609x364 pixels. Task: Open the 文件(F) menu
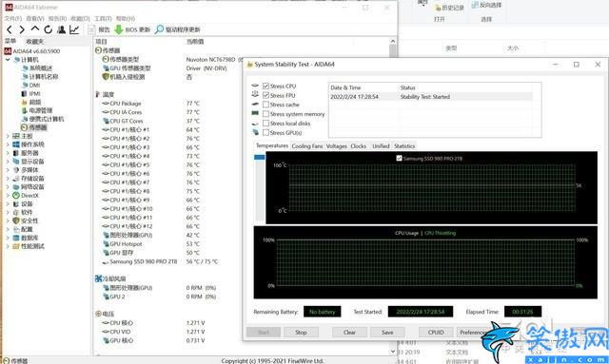click(12, 18)
